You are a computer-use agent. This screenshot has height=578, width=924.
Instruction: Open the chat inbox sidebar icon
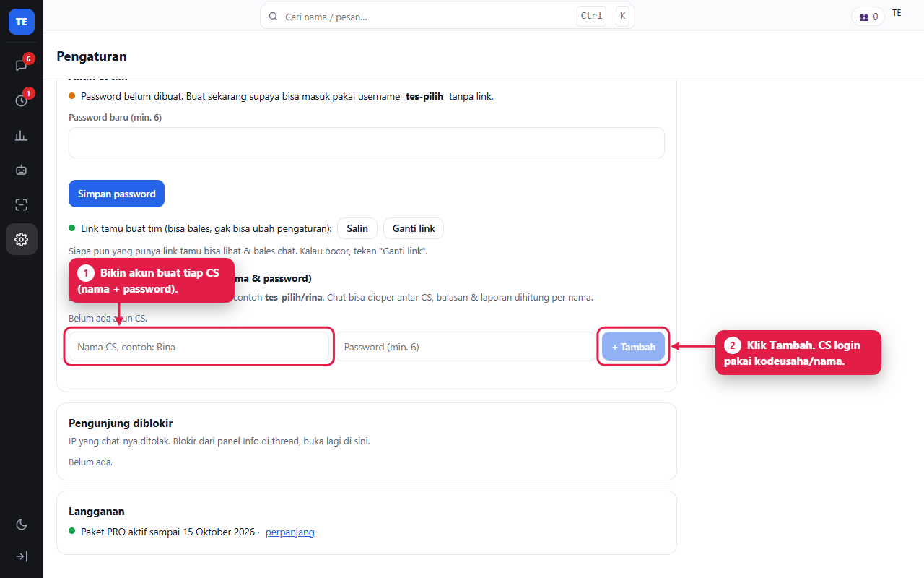22,65
